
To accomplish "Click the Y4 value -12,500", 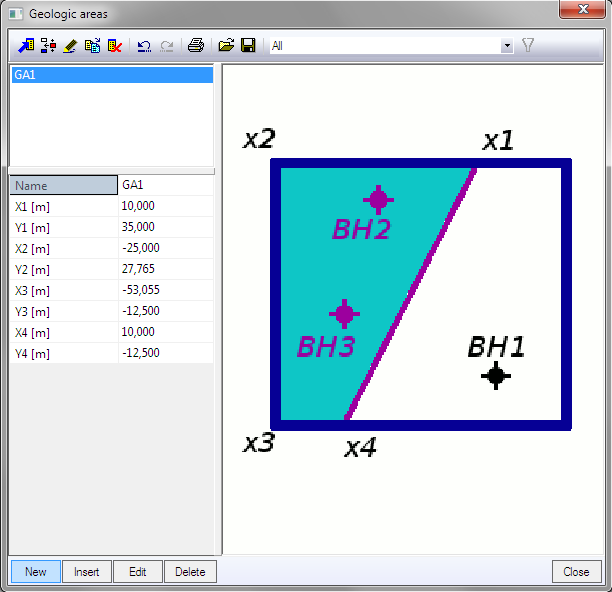I will (165, 354).
